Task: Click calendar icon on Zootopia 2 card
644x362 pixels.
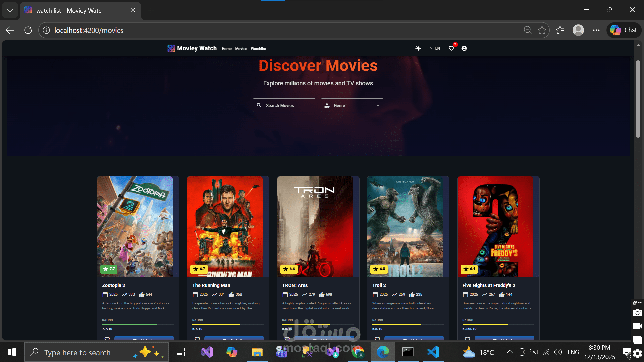Action: [105, 295]
